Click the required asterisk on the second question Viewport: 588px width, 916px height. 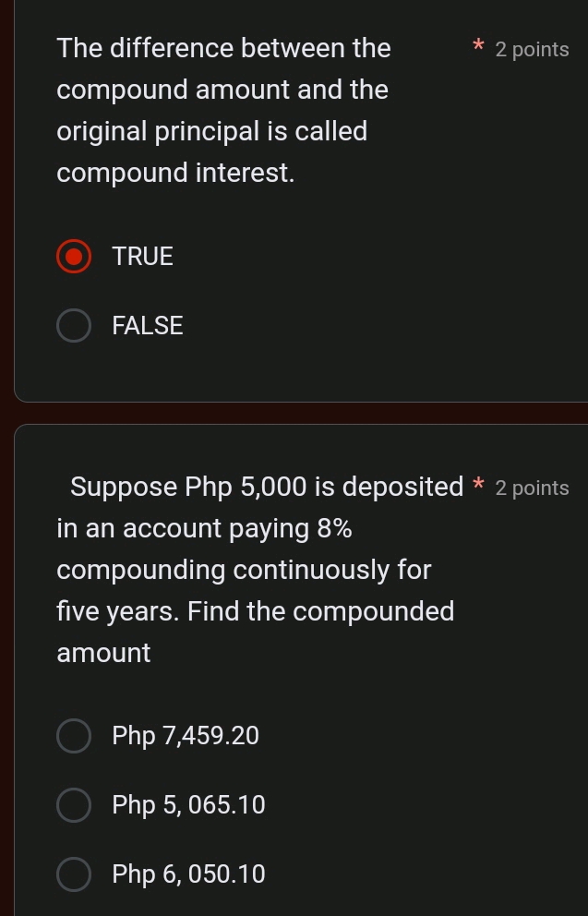point(477,485)
